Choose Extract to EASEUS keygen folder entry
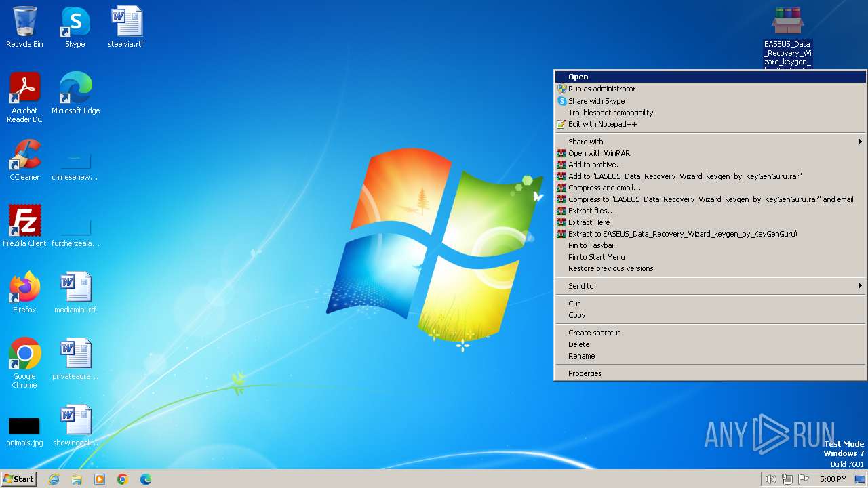Image resolution: width=868 pixels, height=488 pixels. click(710, 234)
